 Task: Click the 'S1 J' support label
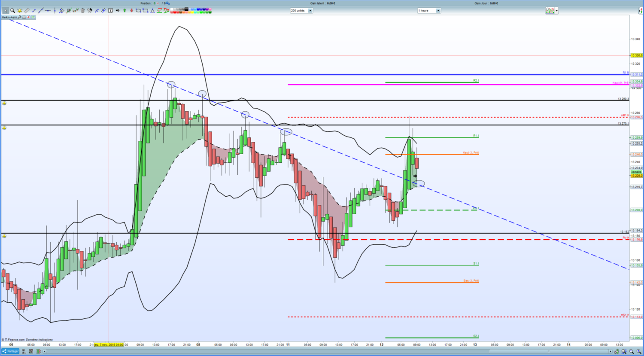476,263
